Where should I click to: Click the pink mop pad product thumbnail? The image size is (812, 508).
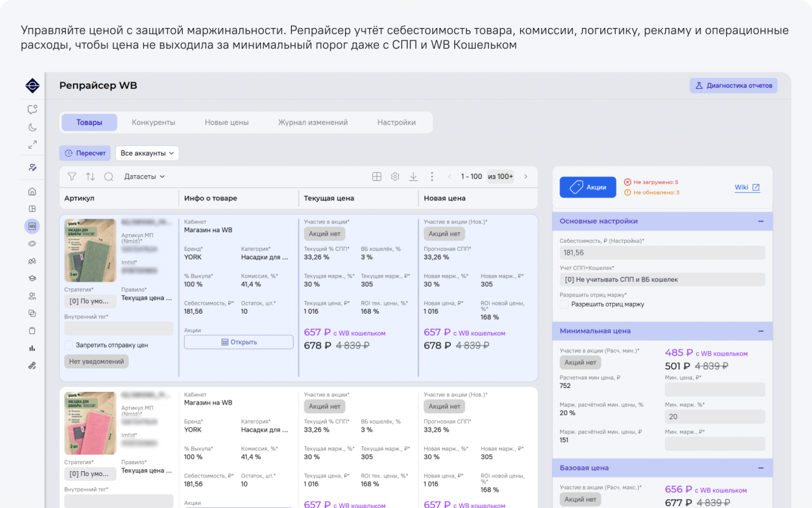[90, 424]
